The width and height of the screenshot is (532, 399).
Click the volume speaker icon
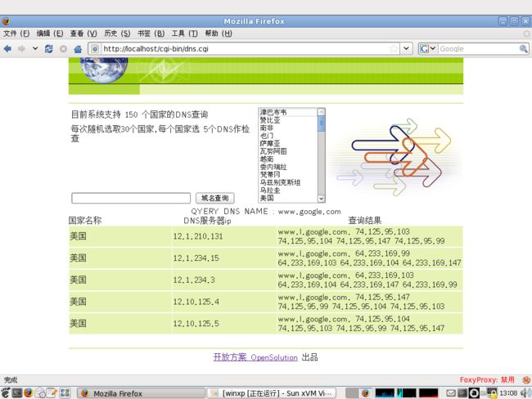point(526,393)
